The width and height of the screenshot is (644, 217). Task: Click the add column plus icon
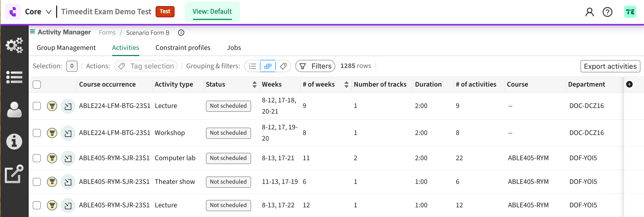pyautogui.click(x=629, y=84)
